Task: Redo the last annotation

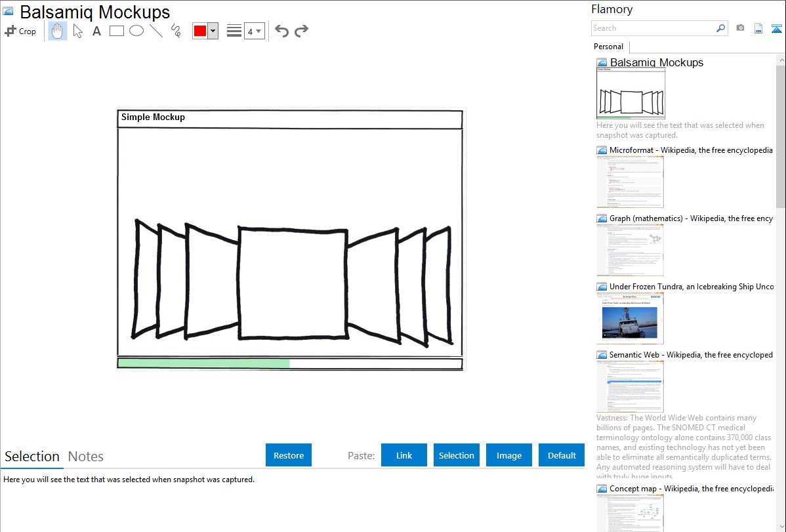Action: point(301,31)
